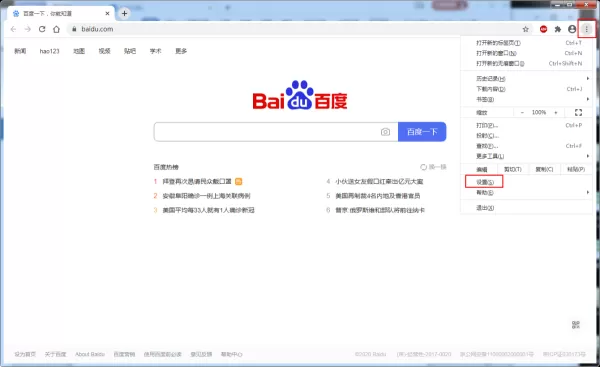Open 下载内容 from the menu
600x367 pixels.
pyautogui.click(x=527, y=89)
